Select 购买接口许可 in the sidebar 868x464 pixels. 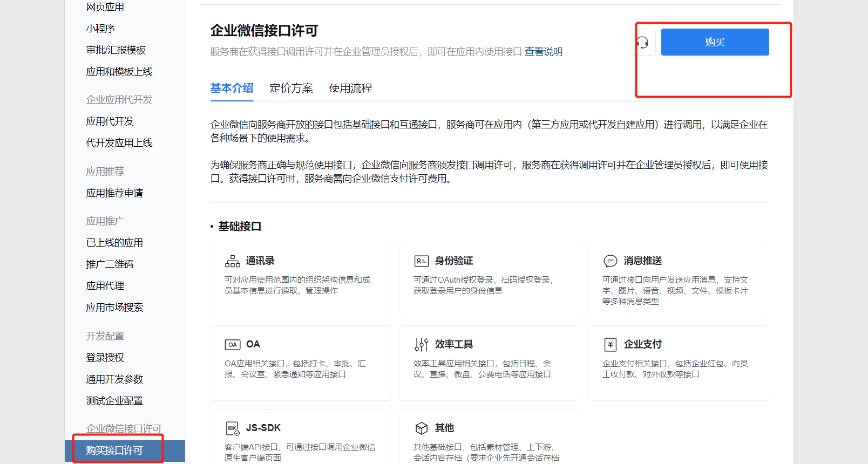click(125, 451)
